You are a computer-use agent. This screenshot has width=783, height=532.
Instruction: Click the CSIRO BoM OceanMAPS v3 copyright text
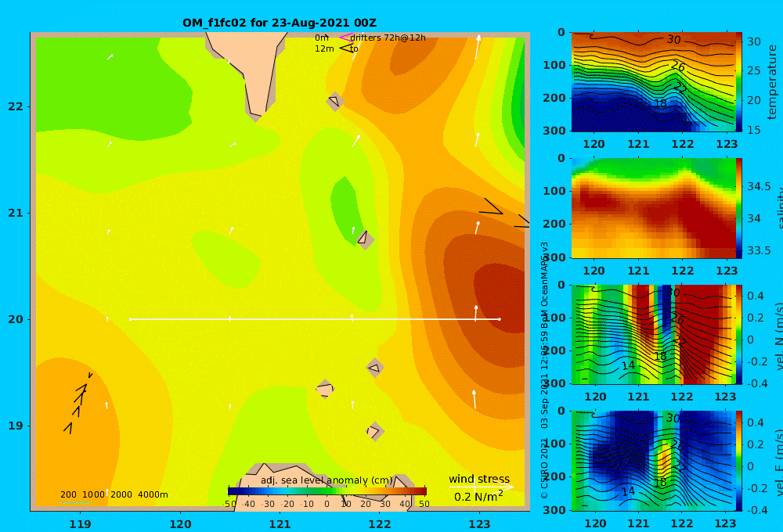[544, 370]
